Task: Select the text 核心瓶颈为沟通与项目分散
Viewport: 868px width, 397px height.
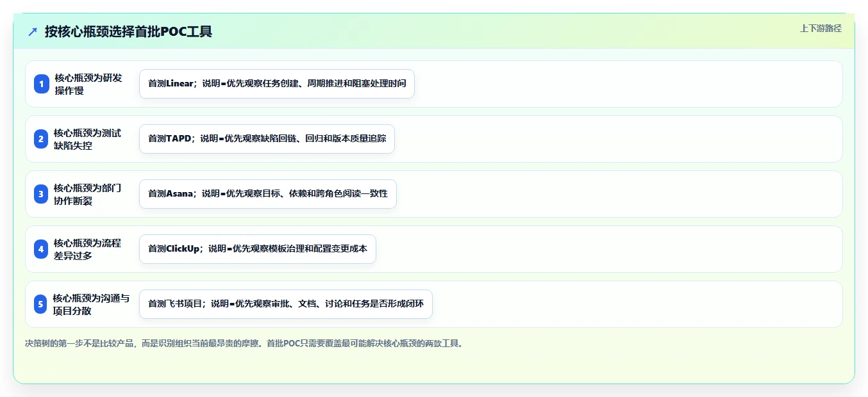Action: tap(92, 304)
